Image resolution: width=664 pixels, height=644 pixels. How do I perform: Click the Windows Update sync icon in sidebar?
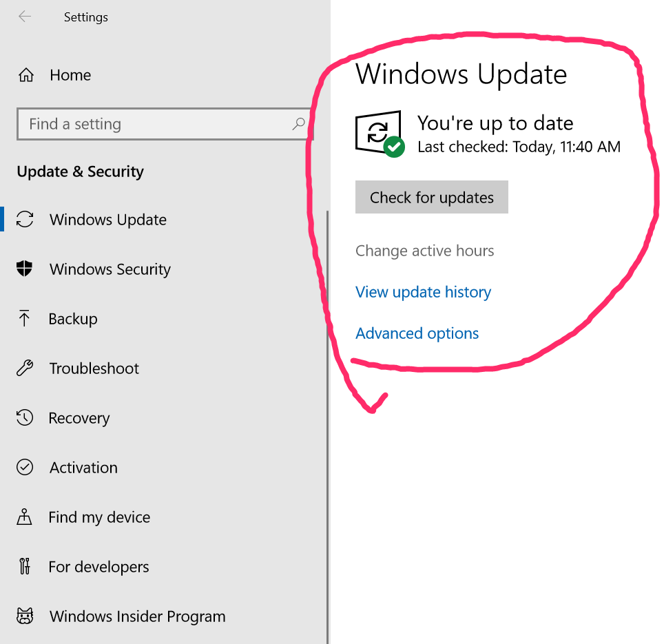(25, 219)
